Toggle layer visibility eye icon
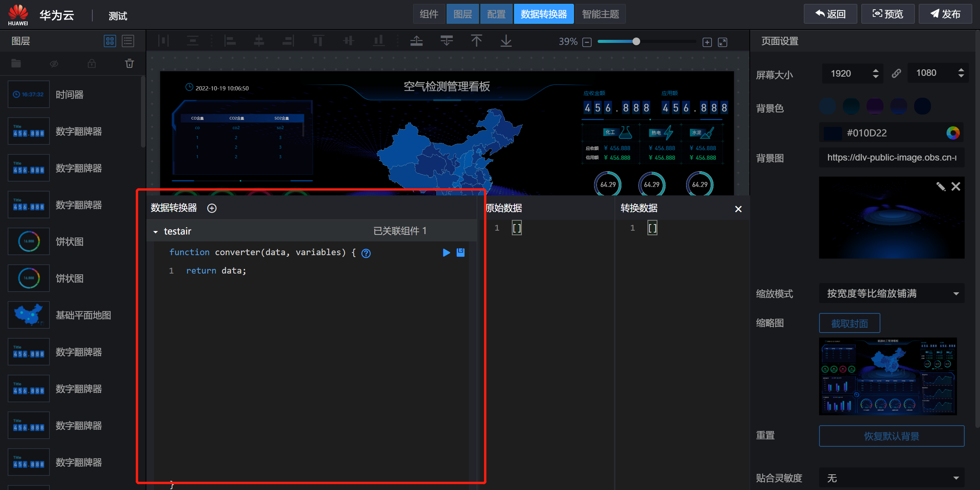Viewport: 980px width, 490px height. [x=54, y=64]
